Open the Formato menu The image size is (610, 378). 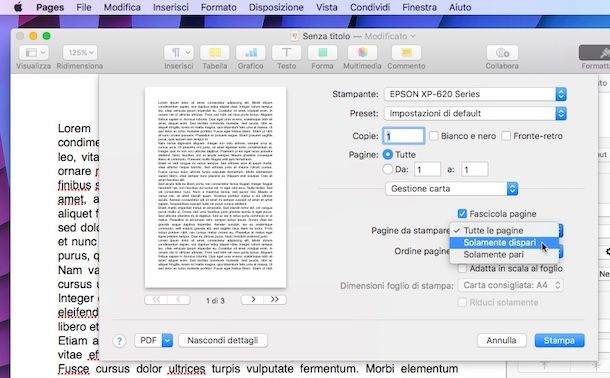219,7
